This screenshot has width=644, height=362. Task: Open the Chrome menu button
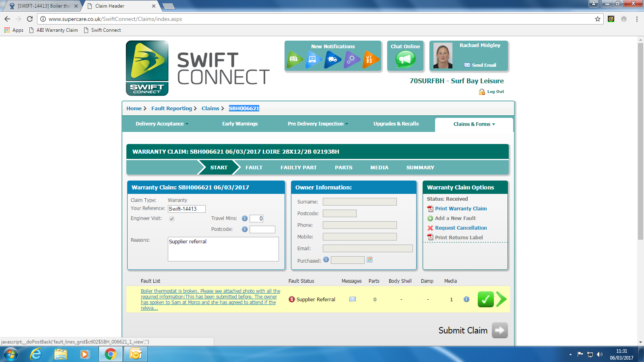637,19
